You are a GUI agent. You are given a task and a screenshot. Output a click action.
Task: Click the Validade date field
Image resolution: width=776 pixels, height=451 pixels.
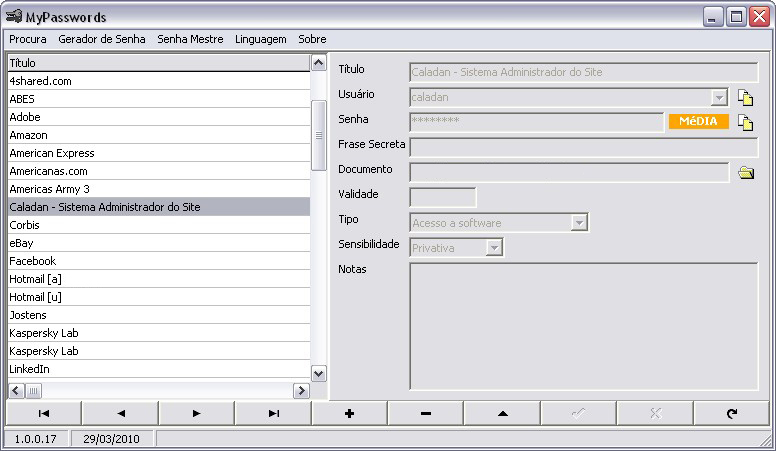(443, 198)
